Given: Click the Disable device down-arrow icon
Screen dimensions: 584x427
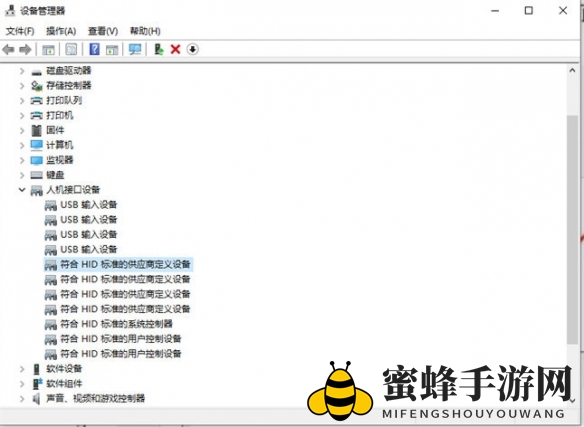Looking at the screenshot, I should tap(193, 49).
